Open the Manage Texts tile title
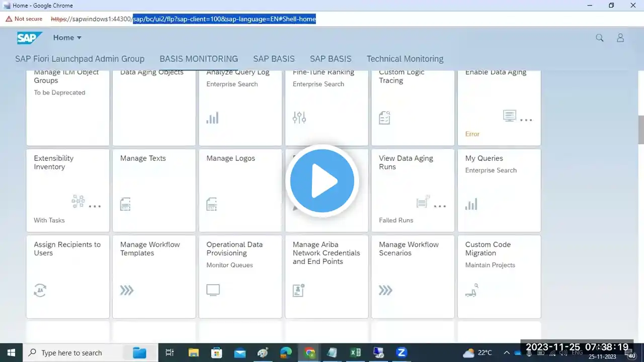This screenshot has height=362, width=644. click(143, 158)
